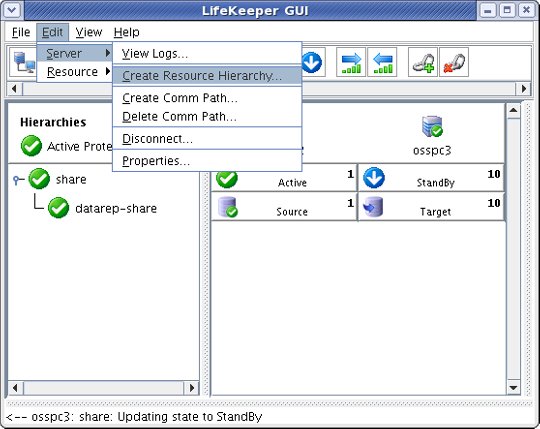Click the toolbar scroll right arrow
Image resolution: width=540 pixels, height=429 pixels.
524,89
